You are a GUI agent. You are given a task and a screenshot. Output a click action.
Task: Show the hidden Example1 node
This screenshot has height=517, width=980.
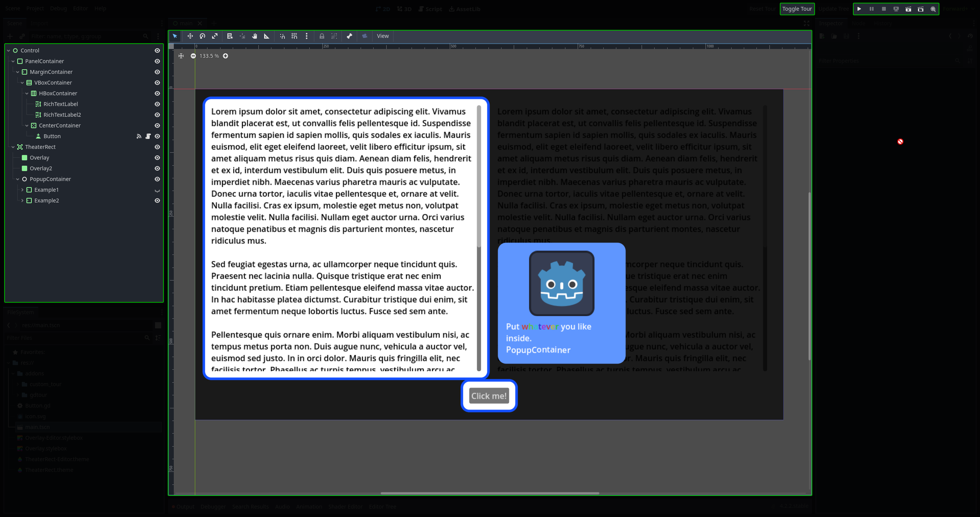[157, 190]
